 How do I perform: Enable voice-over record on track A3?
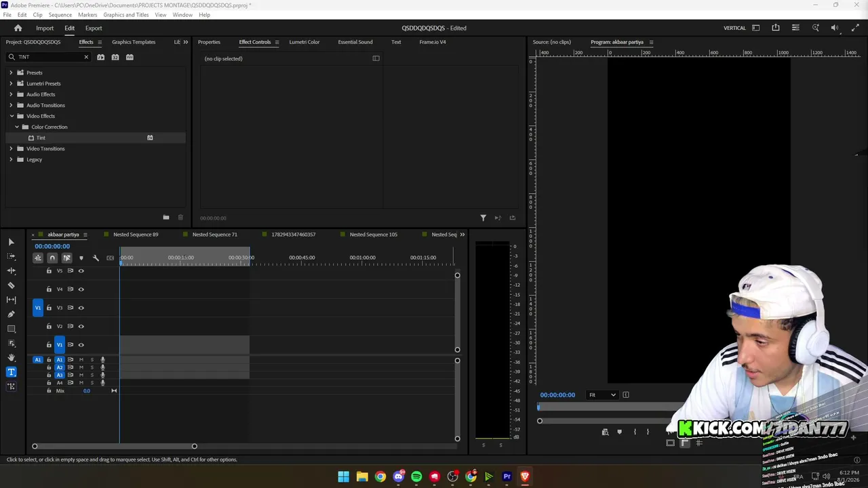tap(103, 375)
